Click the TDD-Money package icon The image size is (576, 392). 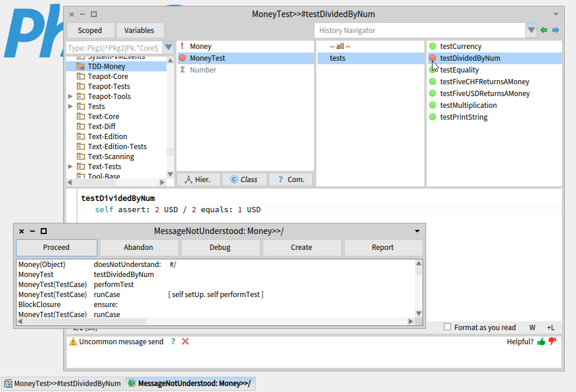tap(80, 67)
